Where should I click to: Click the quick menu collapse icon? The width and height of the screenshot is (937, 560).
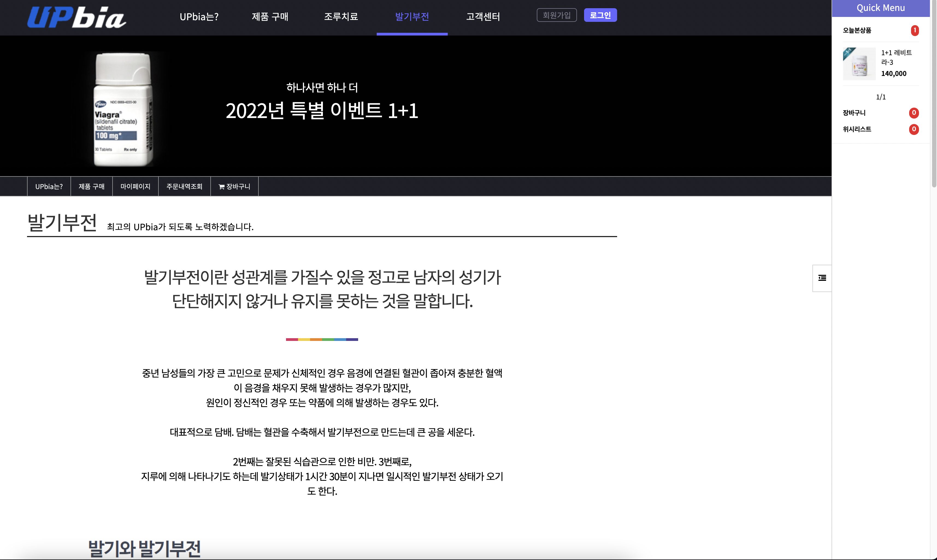(x=822, y=278)
